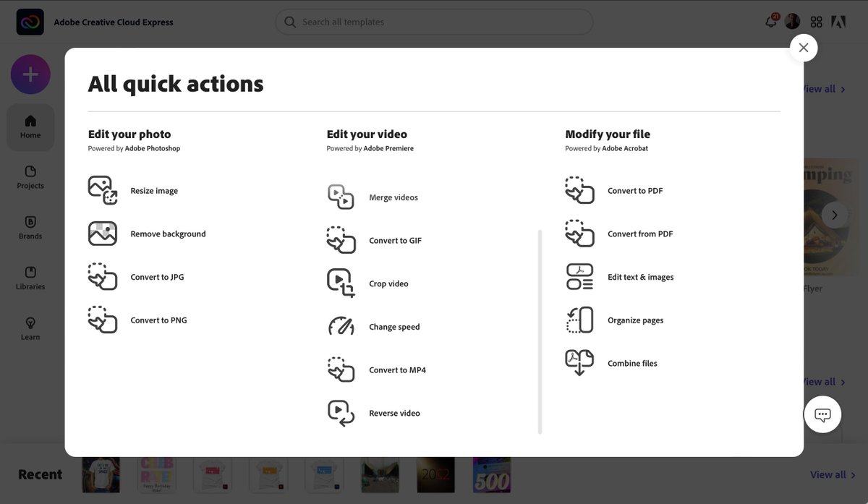Click inside the Search all templates field
The height and width of the screenshot is (504, 868).
[x=434, y=22]
